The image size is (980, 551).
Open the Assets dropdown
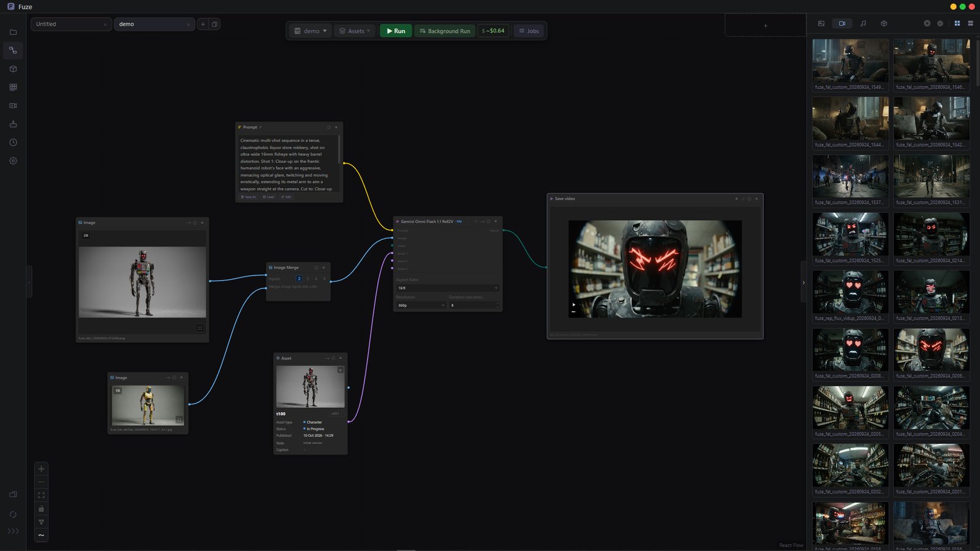[x=355, y=31]
